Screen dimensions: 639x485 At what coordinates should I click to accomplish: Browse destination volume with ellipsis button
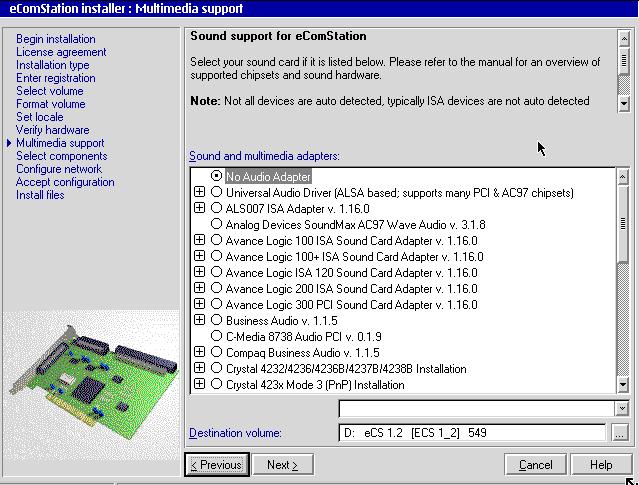tap(620, 433)
